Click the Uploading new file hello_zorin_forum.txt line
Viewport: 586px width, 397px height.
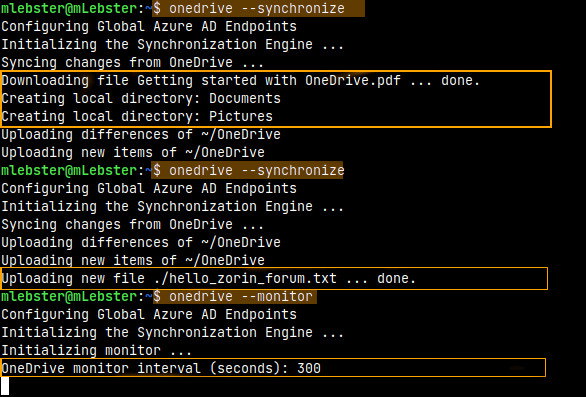[209, 278]
